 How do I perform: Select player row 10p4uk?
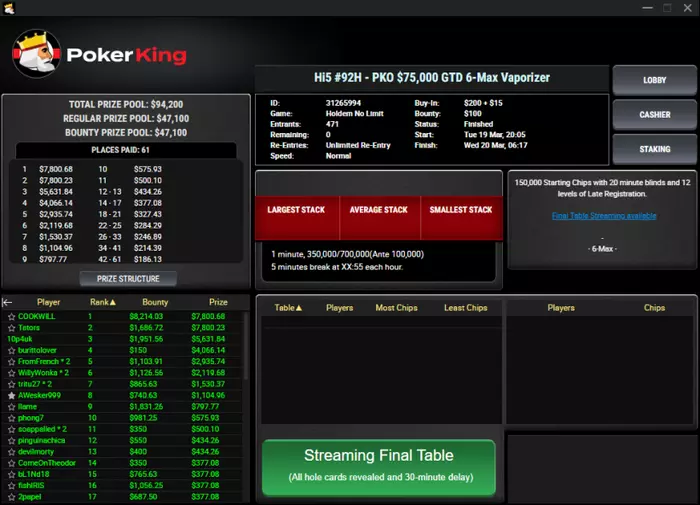123,339
